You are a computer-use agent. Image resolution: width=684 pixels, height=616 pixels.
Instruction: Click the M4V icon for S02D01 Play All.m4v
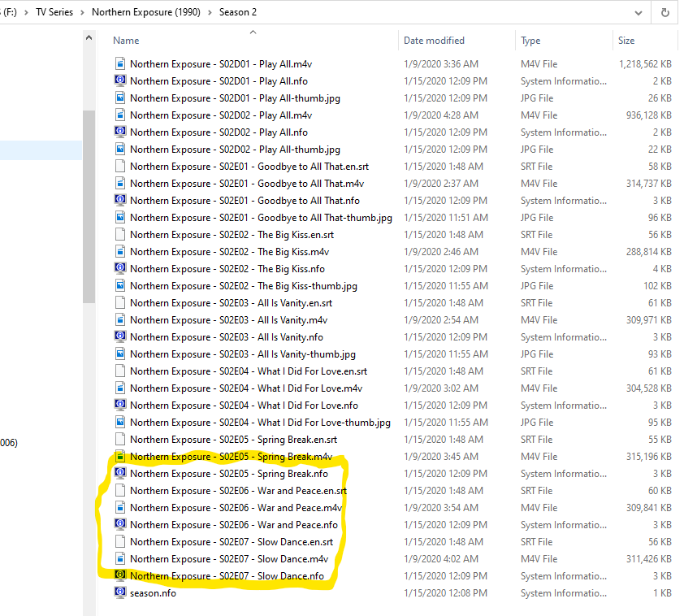pyautogui.click(x=120, y=64)
